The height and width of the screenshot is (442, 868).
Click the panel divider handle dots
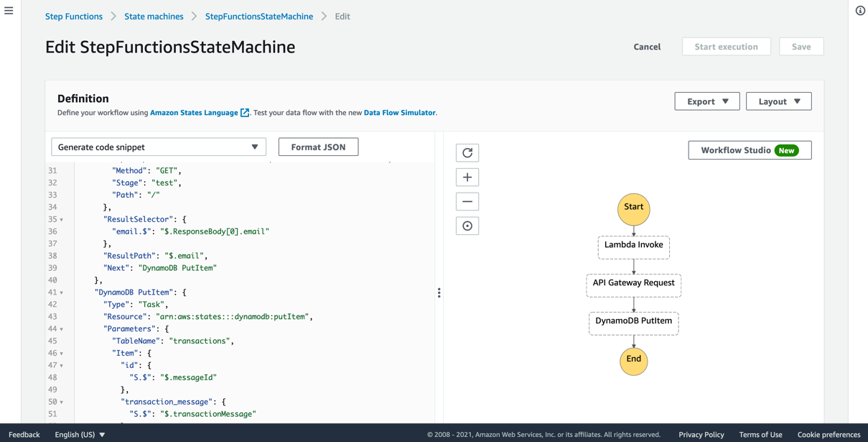(439, 293)
